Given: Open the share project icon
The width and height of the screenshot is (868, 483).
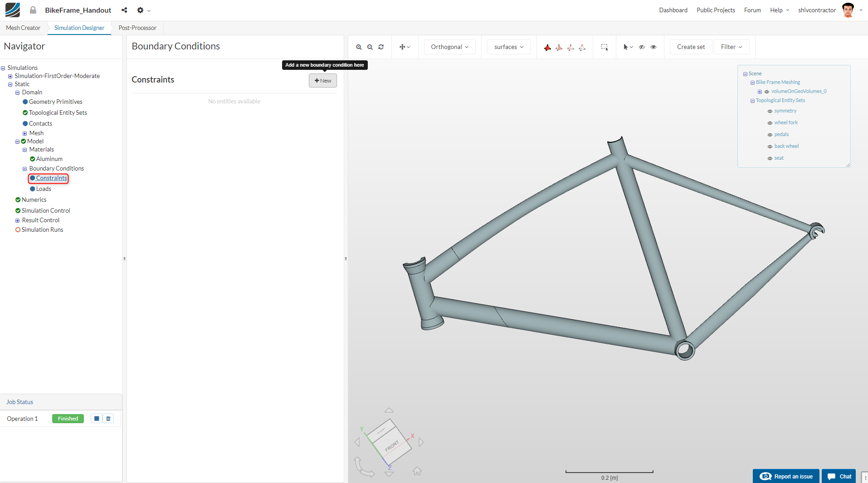Looking at the screenshot, I should (124, 10).
